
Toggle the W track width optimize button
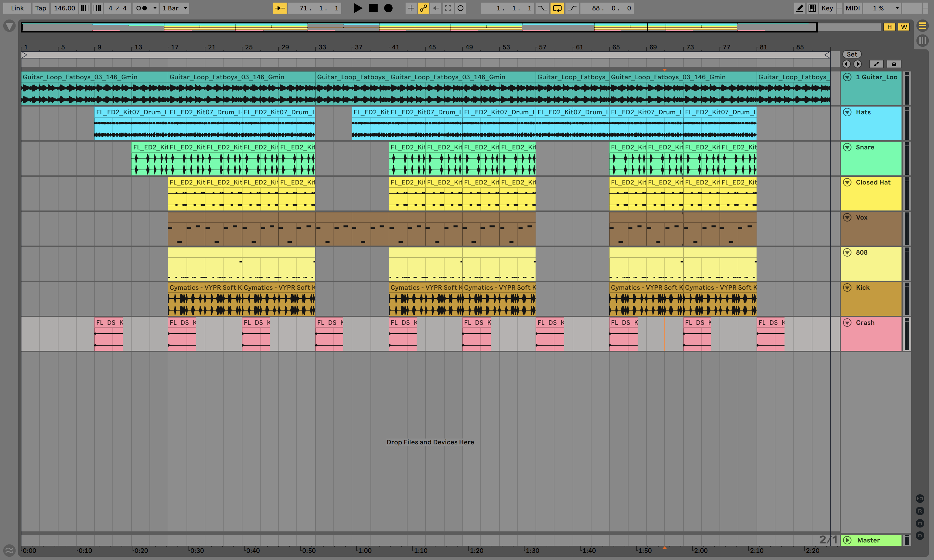904,27
